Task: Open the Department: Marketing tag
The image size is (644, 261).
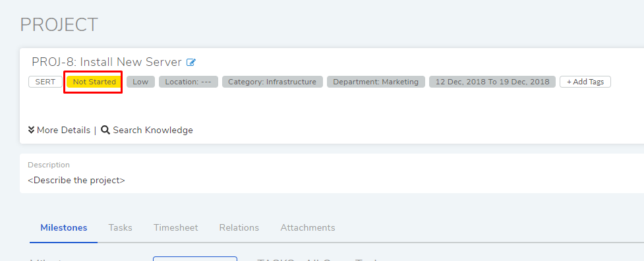Action: coord(376,82)
